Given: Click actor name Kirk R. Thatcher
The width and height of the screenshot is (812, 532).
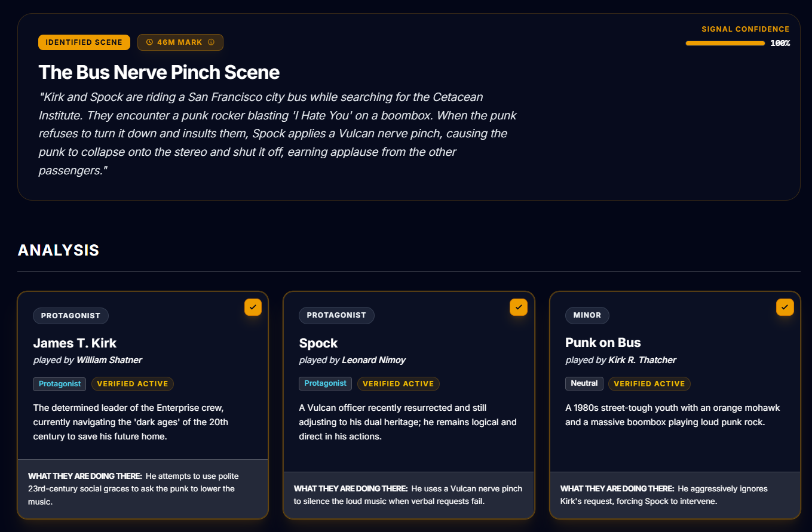Looking at the screenshot, I should (642, 360).
